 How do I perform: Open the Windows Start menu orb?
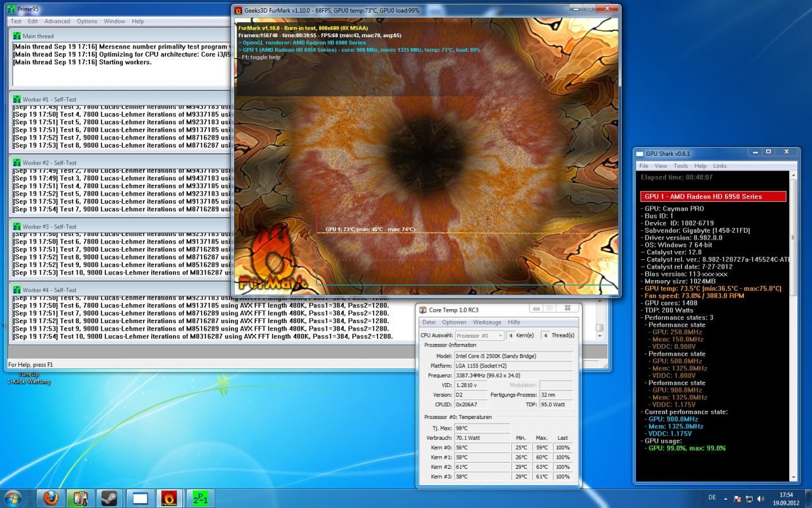click(13, 498)
